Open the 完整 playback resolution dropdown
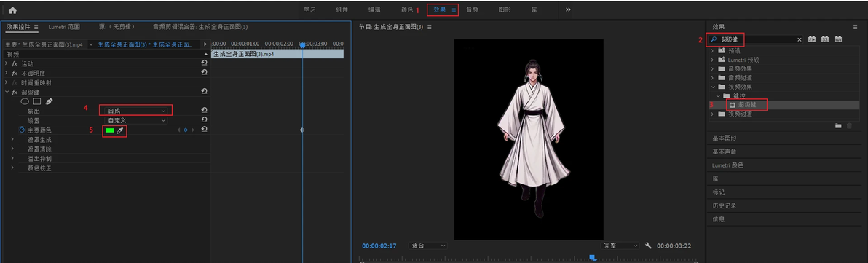868x263 pixels. point(620,246)
